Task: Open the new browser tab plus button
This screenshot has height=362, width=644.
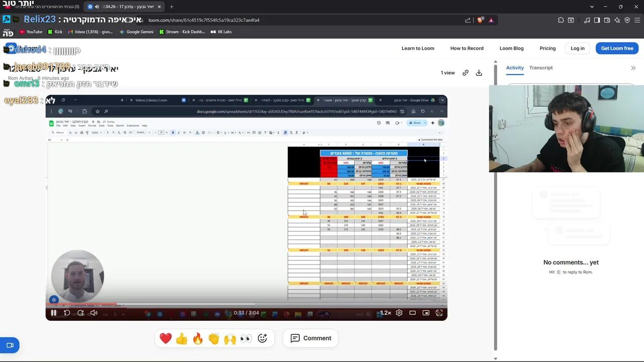Action: point(172,7)
